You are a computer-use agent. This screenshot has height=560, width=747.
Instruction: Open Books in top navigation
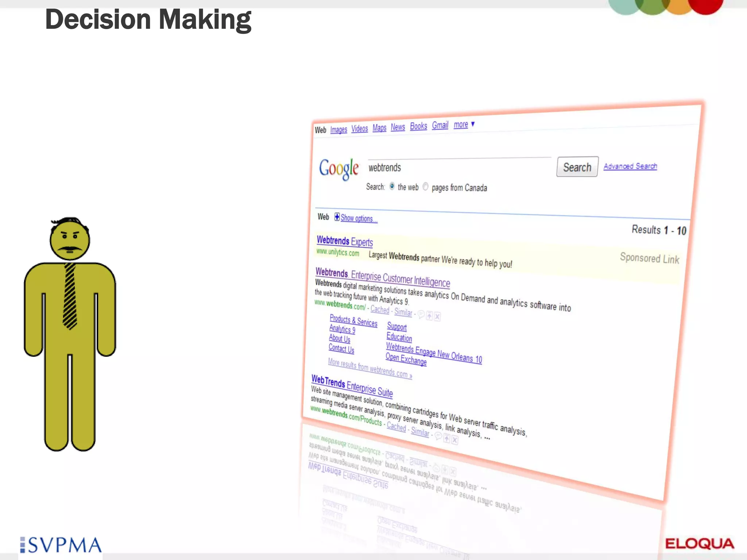tap(418, 126)
